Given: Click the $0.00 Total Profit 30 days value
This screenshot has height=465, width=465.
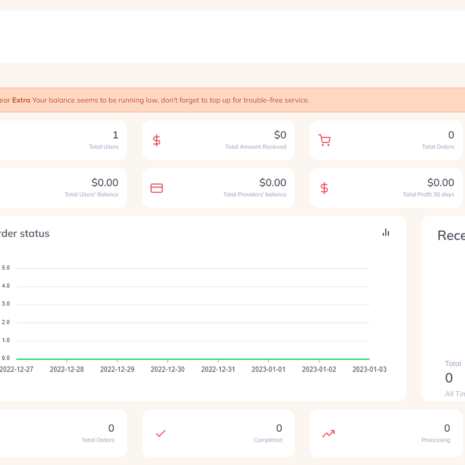Looking at the screenshot, I should [441, 182].
